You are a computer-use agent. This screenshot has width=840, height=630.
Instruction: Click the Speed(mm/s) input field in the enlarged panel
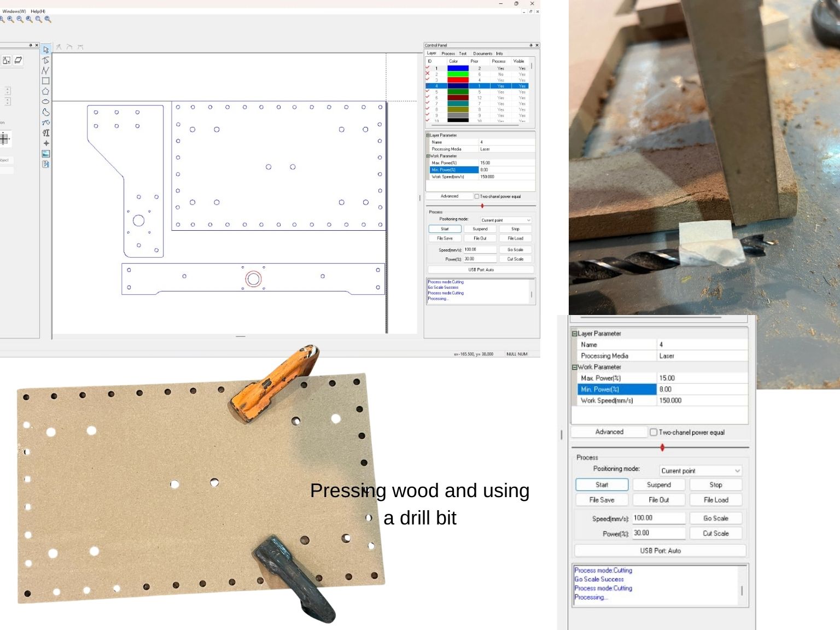pyautogui.click(x=658, y=518)
